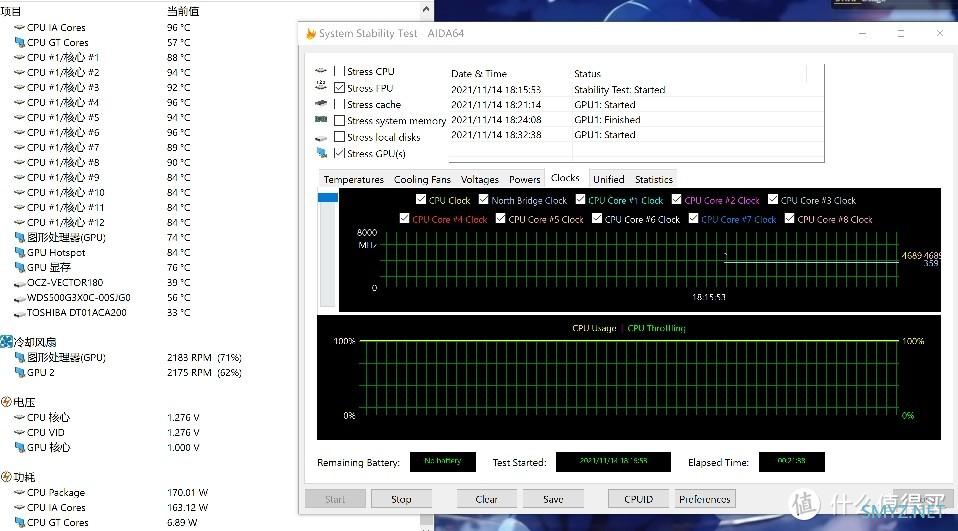Screen dimensions: 958x531
Task: Enable Stress local disks checkbox
Action: tap(340, 137)
